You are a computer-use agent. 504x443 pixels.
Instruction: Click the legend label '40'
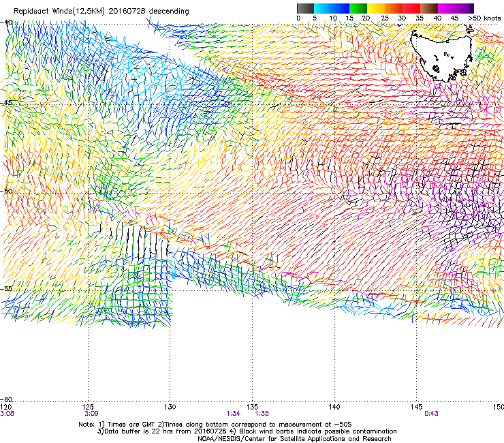(437, 18)
